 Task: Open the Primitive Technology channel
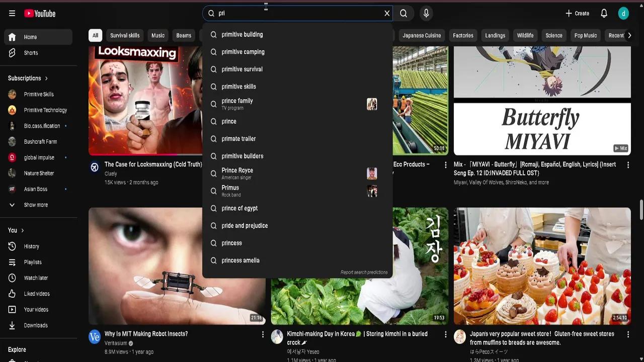click(x=38, y=110)
